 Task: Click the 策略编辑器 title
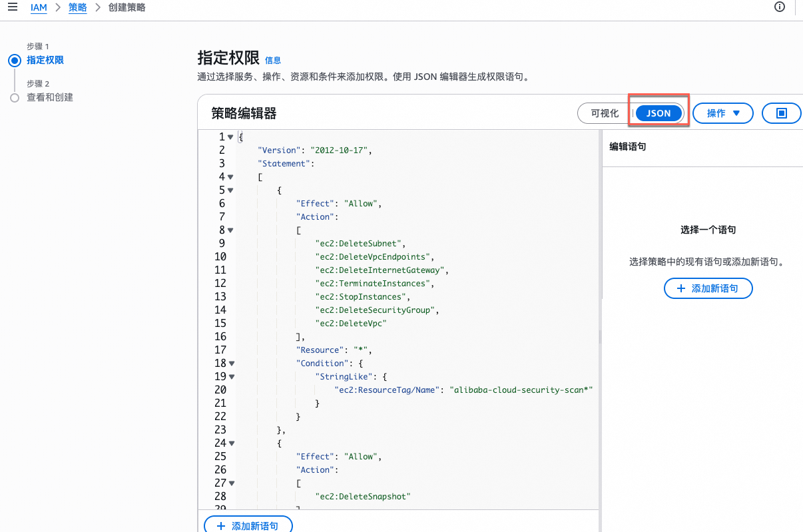[x=244, y=113]
